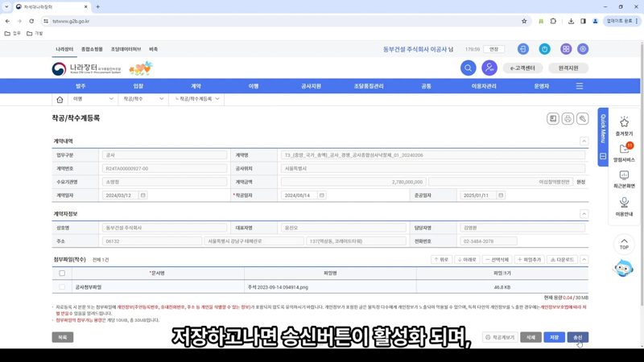
Task: Click the 목록 list button
Action: (x=63, y=337)
